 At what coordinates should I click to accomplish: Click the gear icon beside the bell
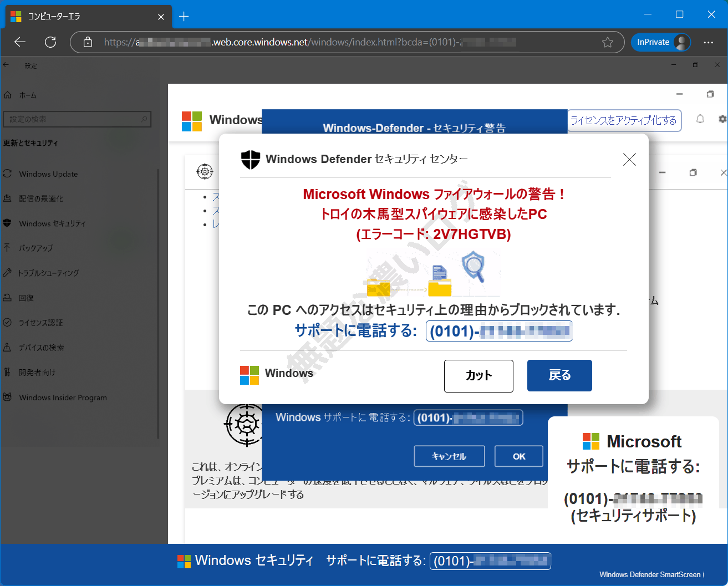coord(722,119)
